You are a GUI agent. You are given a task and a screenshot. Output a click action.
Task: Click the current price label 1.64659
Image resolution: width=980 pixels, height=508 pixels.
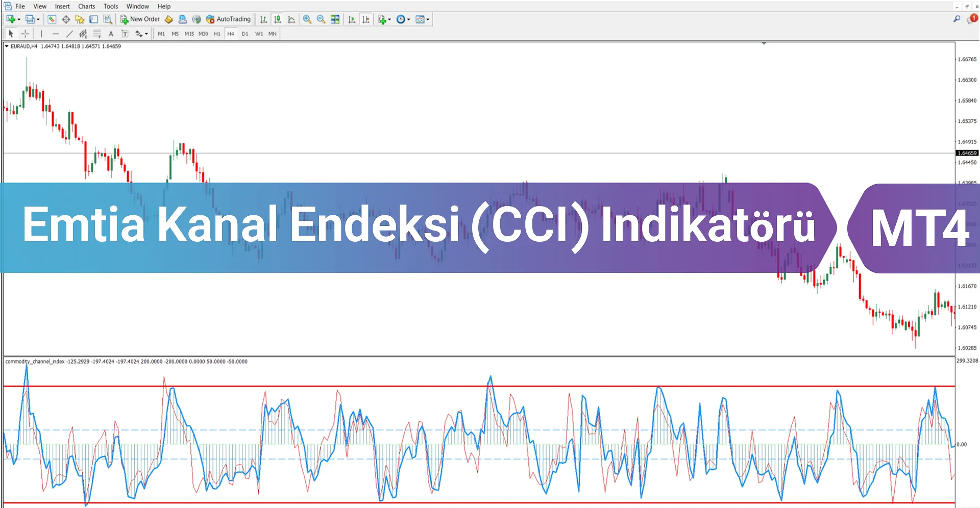[x=967, y=153]
